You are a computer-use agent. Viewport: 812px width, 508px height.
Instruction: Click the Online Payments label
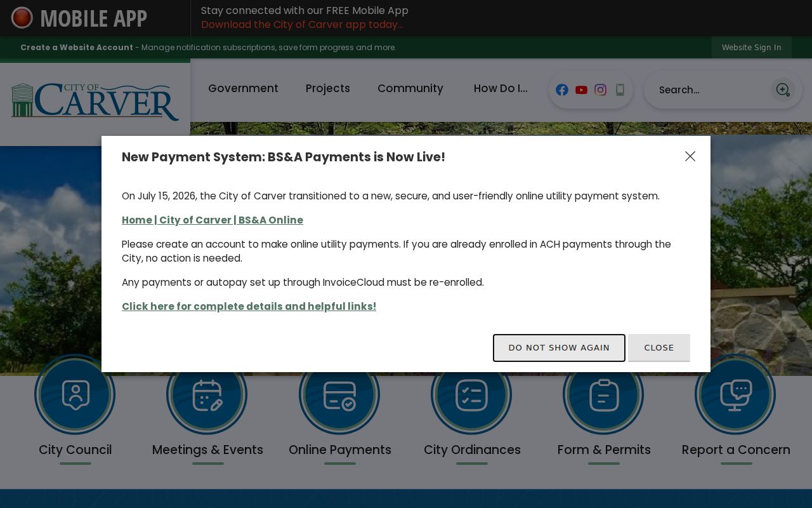pyautogui.click(x=340, y=450)
